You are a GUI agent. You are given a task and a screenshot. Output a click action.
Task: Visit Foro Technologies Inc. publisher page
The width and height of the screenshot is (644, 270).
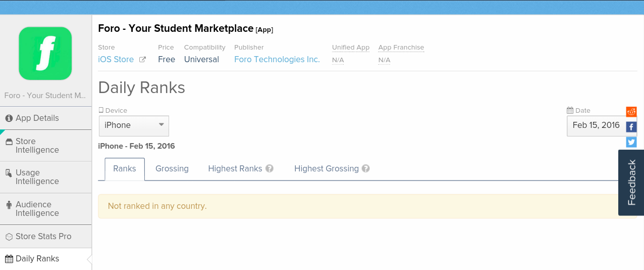click(x=277, y=60)
